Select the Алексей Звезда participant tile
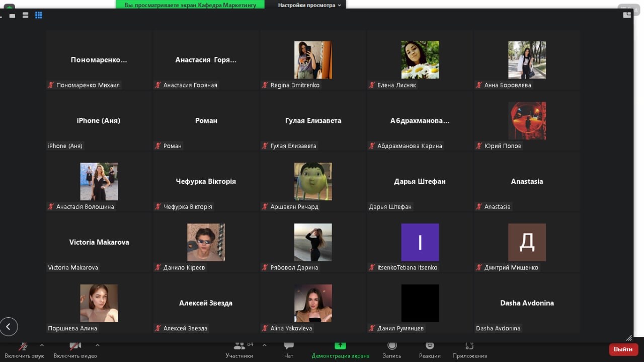Screen dimensions: 644x362 coord(206,303)
